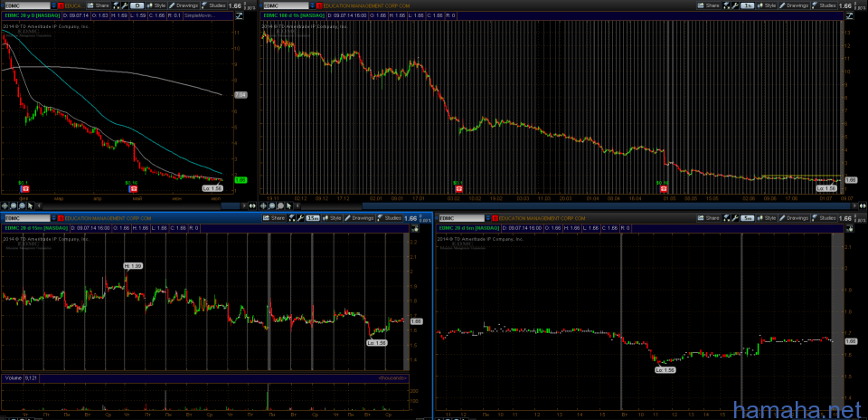Open Style menu in top-left daily chart

[x=156, y=5]
